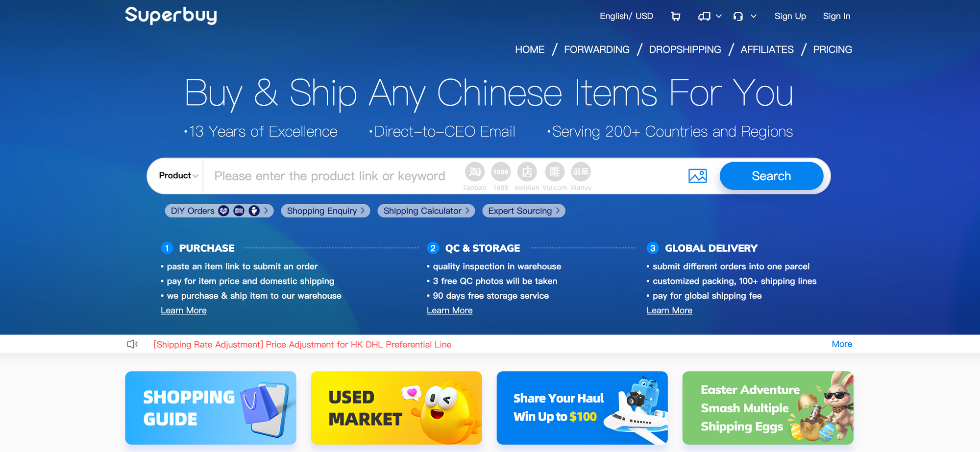The height and width of the screenshot is (452, 980).
Task: Choose the weidian store icon
Action: [527, 172]
